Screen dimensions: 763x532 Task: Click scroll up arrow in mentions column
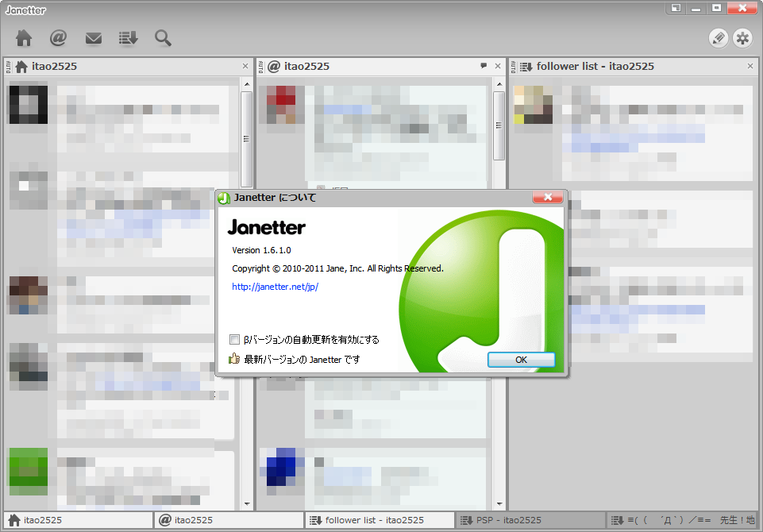(499, 84)
